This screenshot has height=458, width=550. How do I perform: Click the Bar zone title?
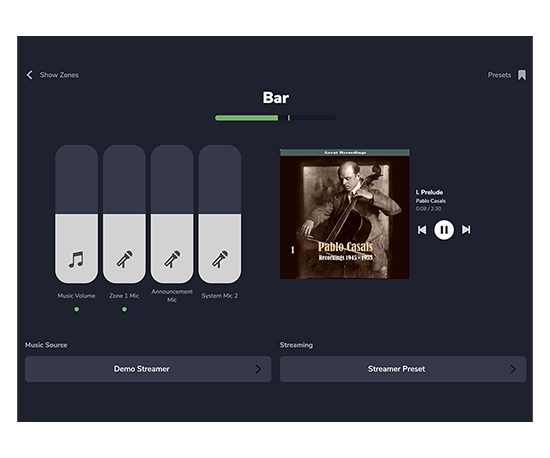[276, 97]
